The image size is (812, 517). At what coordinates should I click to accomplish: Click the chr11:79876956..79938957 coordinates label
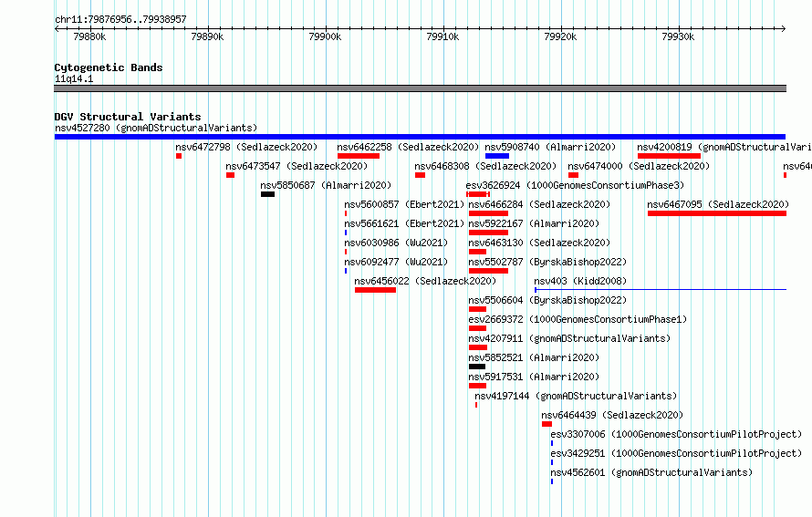pos(120,20)
